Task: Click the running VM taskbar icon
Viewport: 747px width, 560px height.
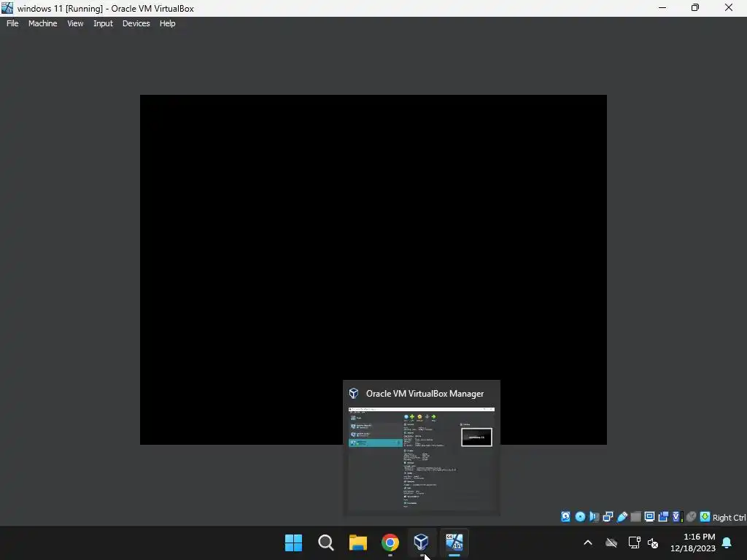Action: pyautogui.click(x=454, y=542)
